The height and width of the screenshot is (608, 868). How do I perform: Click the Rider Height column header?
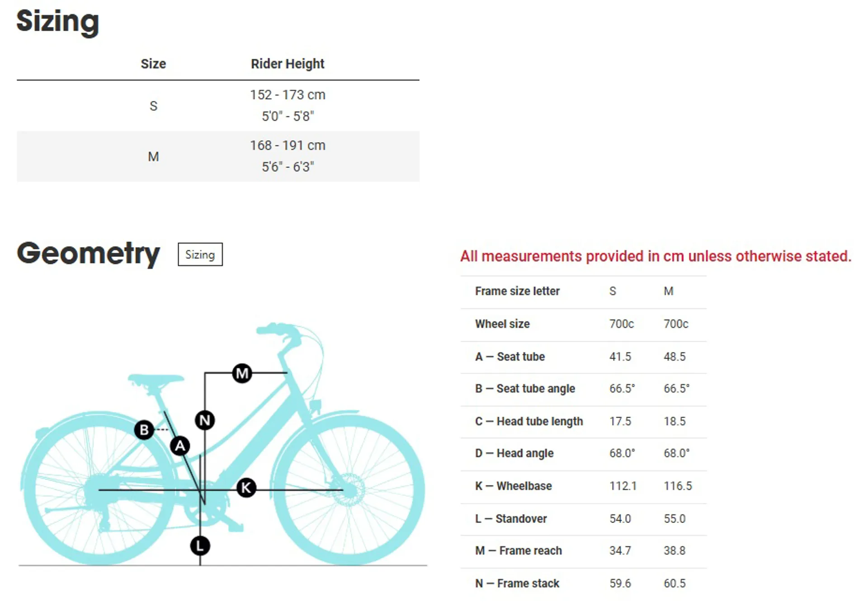[288, 64]
